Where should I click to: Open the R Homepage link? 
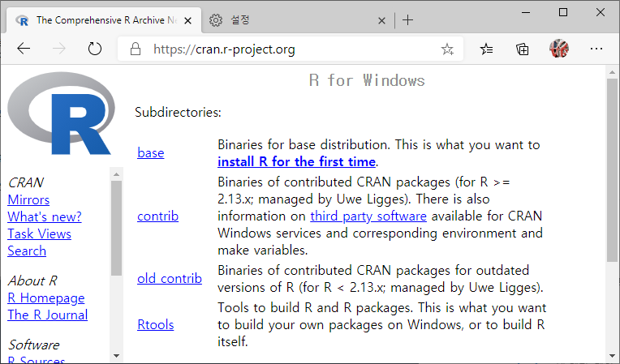click(x=46, y=298)
